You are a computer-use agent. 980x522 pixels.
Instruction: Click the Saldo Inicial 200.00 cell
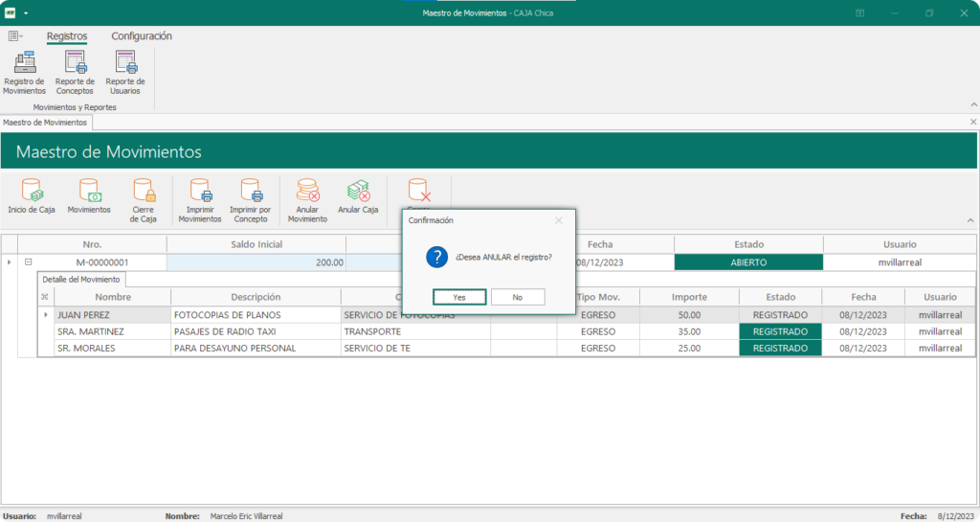coord(256,262)
